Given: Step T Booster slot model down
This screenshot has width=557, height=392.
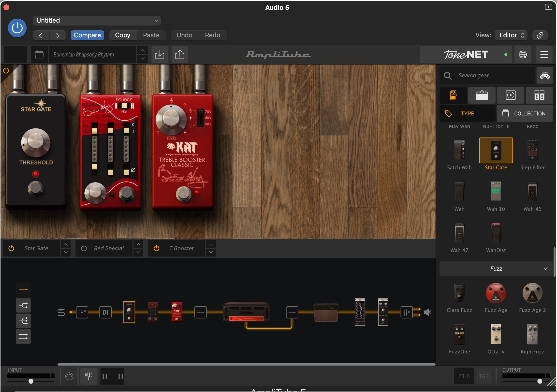Looking at the screenshot, I should (211, 252).
